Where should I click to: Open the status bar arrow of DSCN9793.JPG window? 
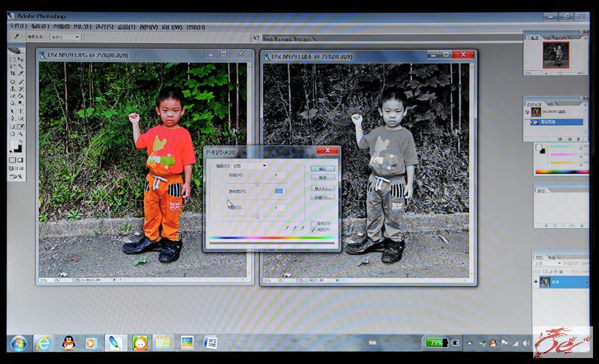click(x=114, y=280)
